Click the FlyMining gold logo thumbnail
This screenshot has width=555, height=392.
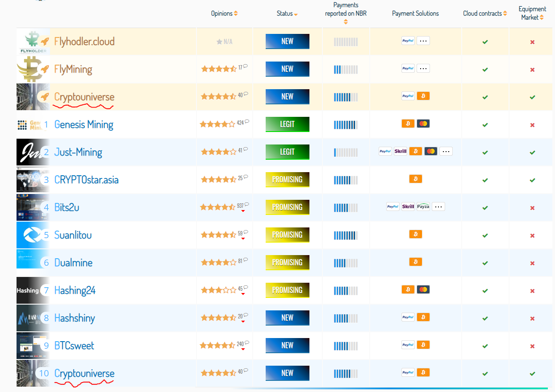pyautogui.click(x=33, y=69)
